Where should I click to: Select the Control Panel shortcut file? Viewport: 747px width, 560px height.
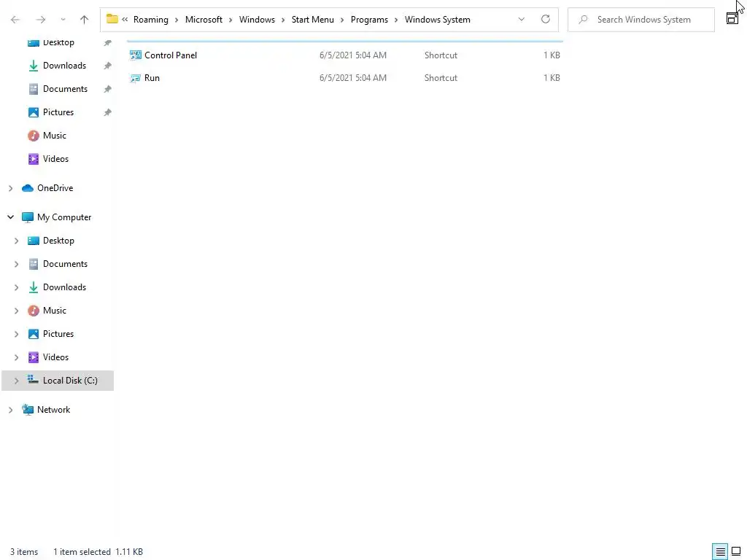point(345,55)
